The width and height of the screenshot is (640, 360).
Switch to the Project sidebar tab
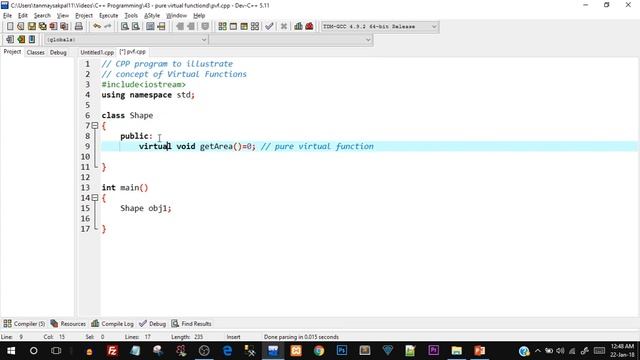(12, 52)
